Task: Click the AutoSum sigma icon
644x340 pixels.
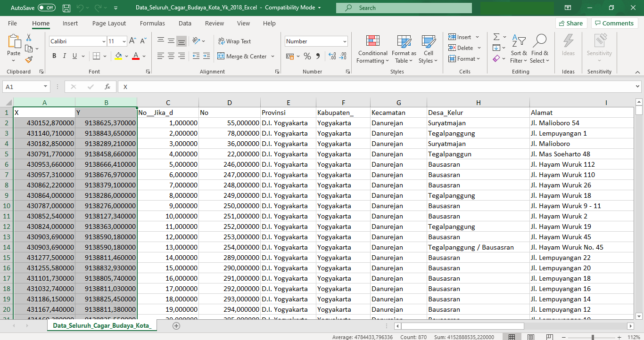Action: pyautogui.click(x=496, y=37)
